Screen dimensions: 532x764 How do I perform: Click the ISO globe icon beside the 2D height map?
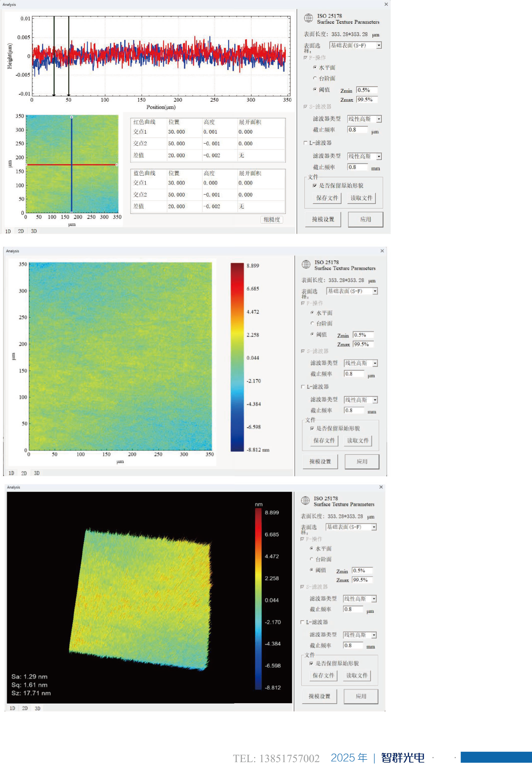coord(306,265)
